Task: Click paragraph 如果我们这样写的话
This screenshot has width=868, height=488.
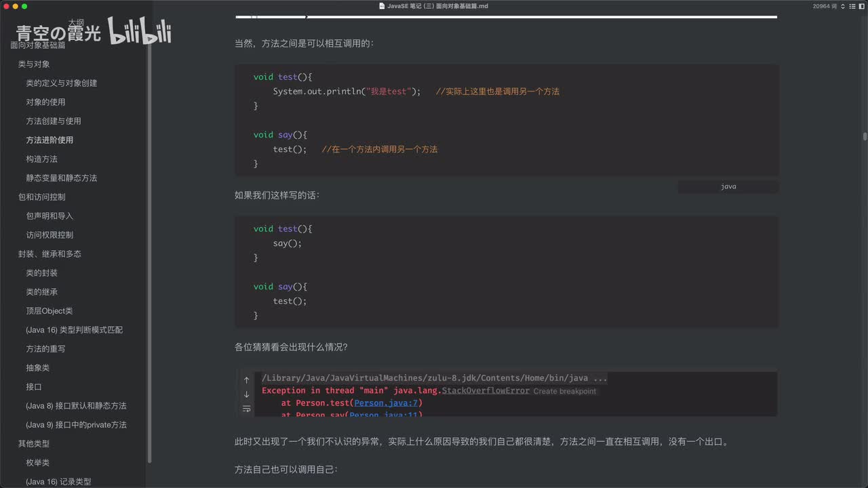Action: pyautogui.click(x=277, y=195)
